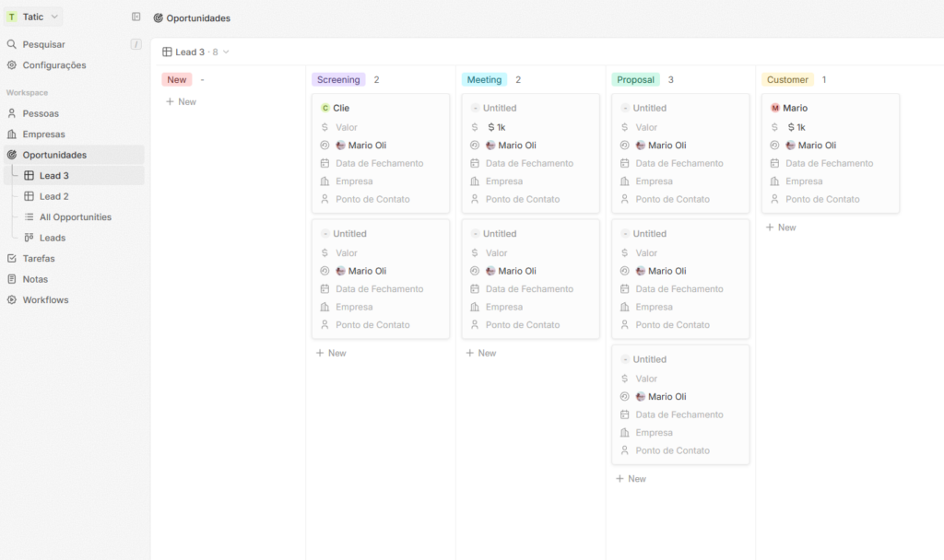Click the Pessoas person icon
Viewport: 944px width, 560px height.
[12, 113]
